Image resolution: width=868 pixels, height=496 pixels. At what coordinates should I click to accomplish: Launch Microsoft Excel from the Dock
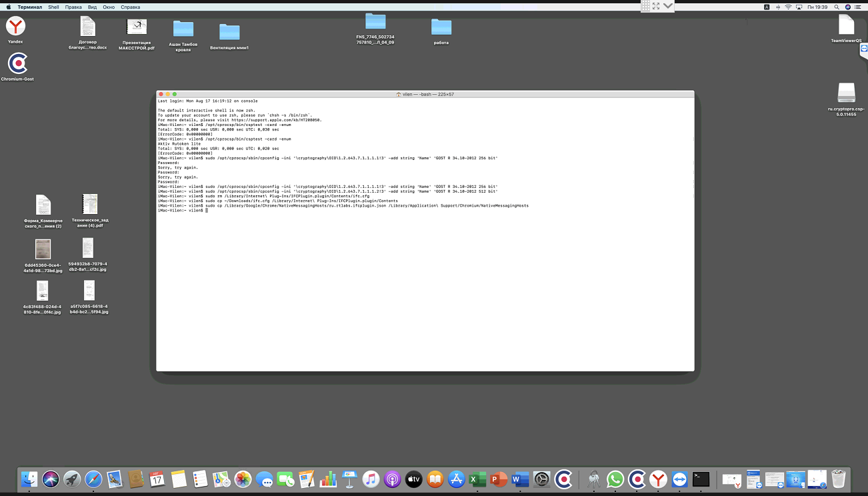(477, 479)
